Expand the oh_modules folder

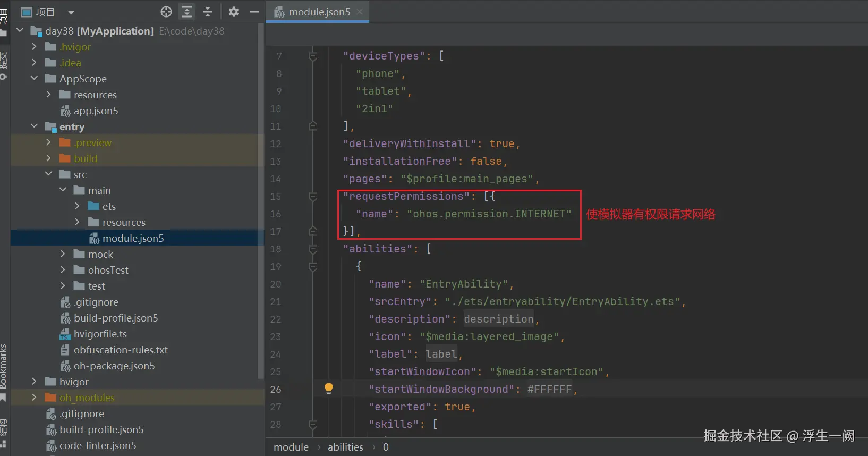(x=35, y=398)
